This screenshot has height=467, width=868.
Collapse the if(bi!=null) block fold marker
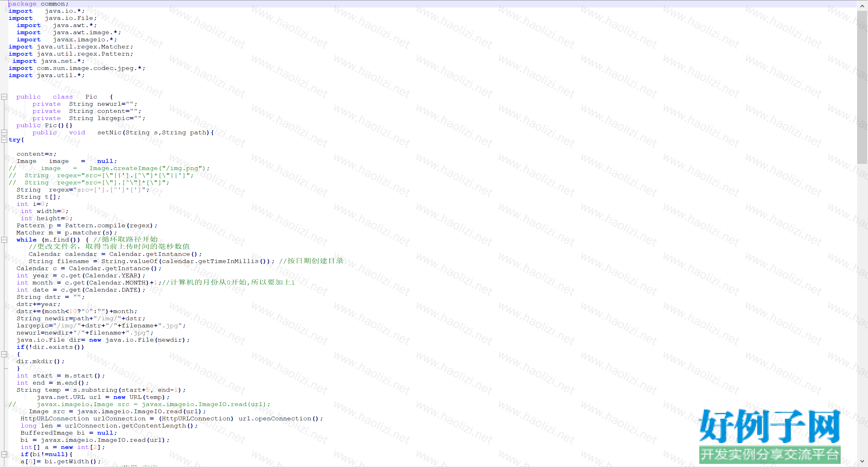(x=4, y=455)
